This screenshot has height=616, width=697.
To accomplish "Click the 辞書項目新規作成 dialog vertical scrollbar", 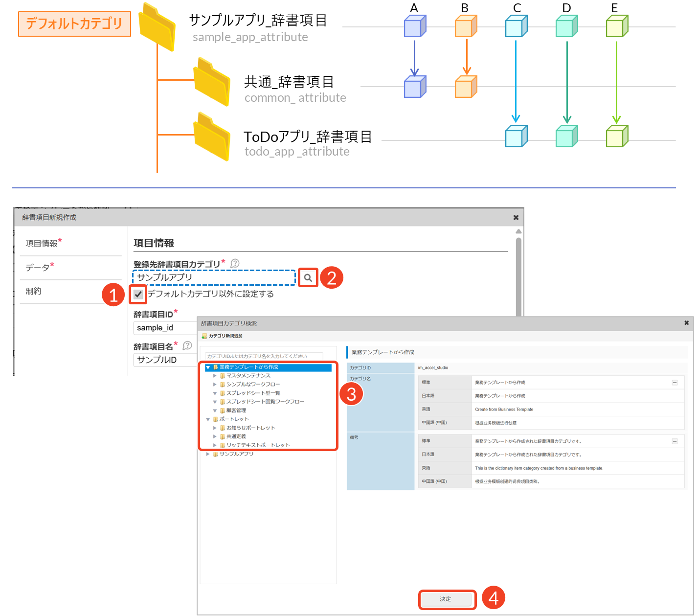I will 518,274.
